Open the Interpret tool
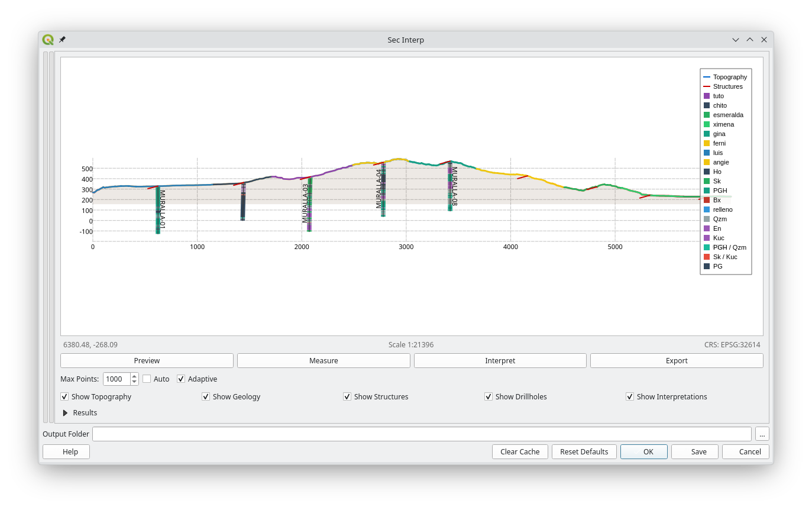812x510 pixels. 500,360
